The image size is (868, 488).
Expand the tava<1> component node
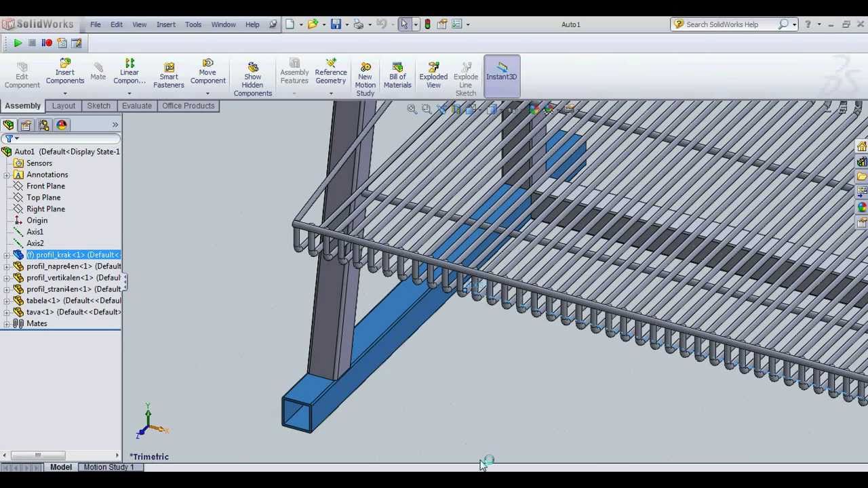(x=7, y=312)
